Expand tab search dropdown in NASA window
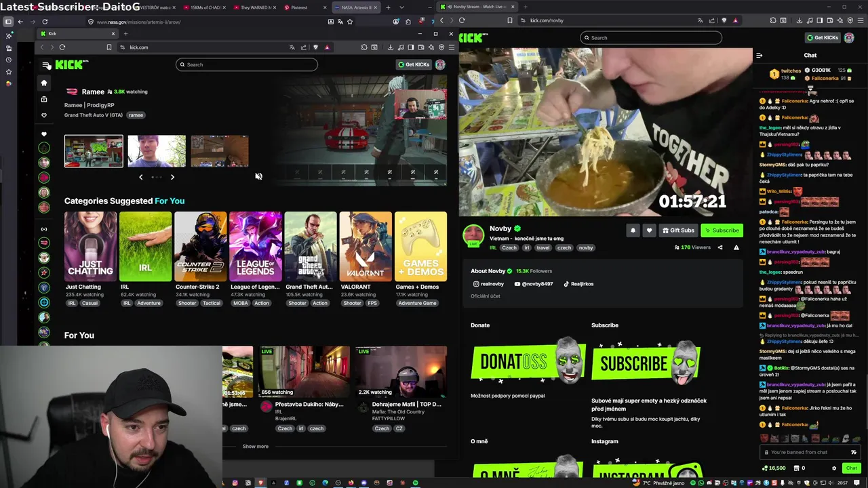Viewport: 868px width, 488px height. click(401, 7)
